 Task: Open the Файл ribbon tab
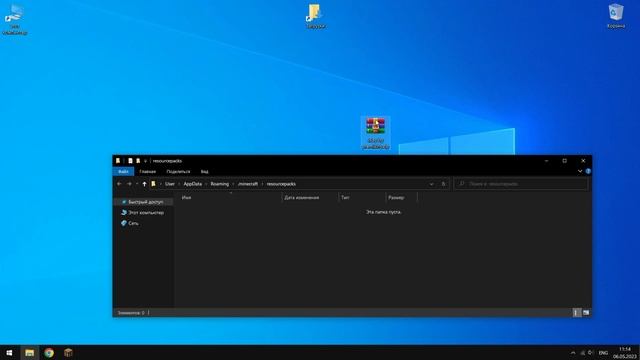123,172
